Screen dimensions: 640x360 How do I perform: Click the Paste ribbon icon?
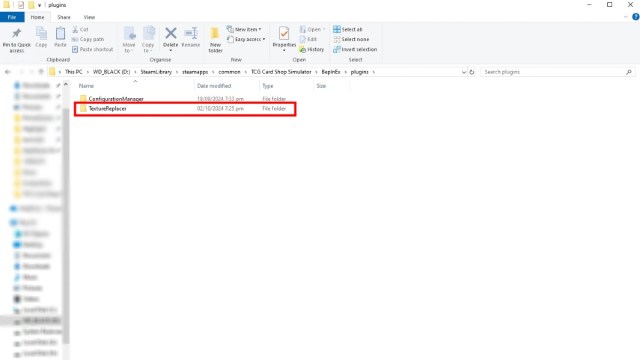(x=60, y=33)
